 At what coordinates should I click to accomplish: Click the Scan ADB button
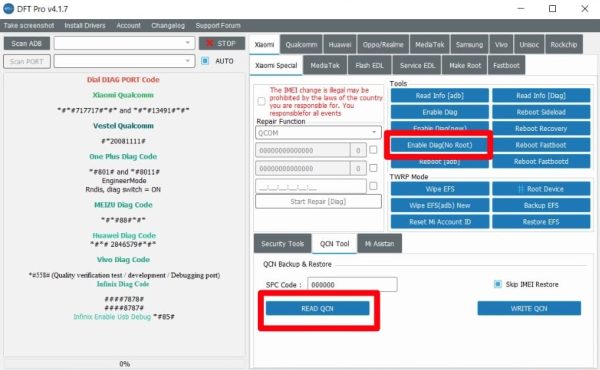coord(27,43)
